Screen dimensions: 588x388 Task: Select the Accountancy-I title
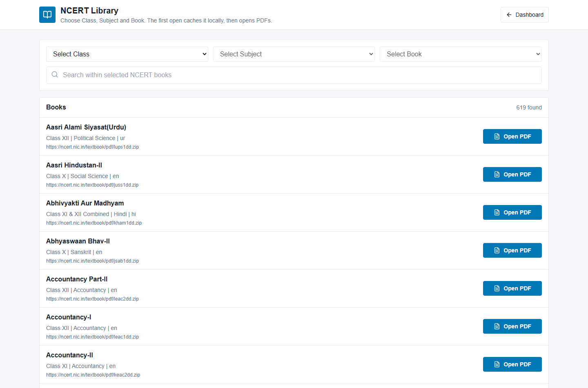click(x=69, y=317)
